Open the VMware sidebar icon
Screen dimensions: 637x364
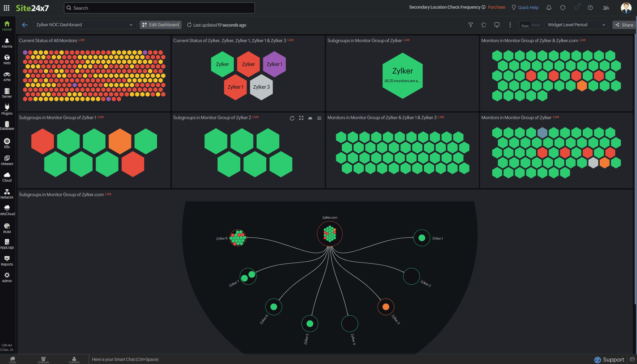point(7,160)
